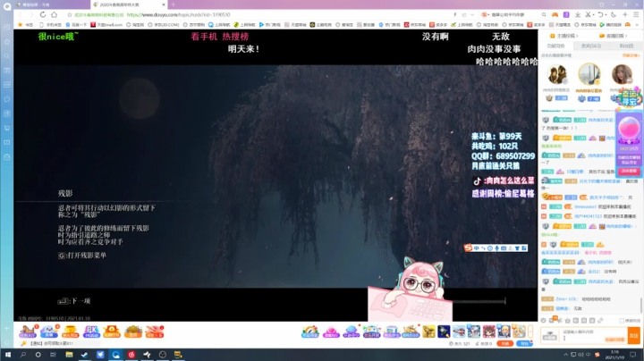Viewport: 644px width, 361px height.
Task: Go to browser home page
Action: (x=55, y=14)
